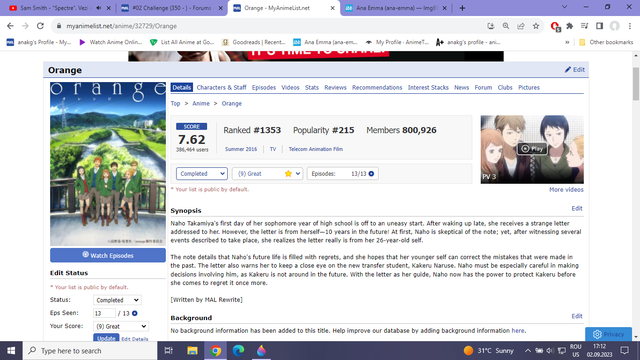Open the Characters & Staff tab

[x=221, y=87]
